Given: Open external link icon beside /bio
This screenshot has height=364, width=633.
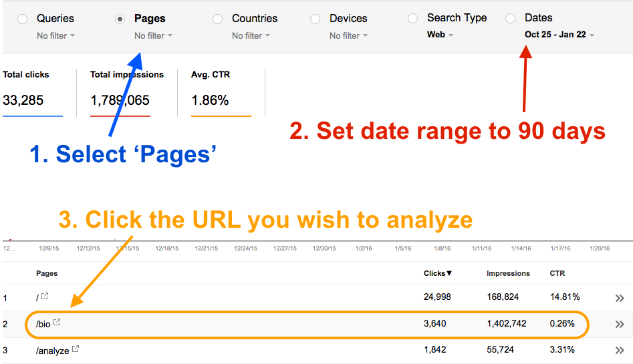Looking at the screenshot, I should coord(57,323).
